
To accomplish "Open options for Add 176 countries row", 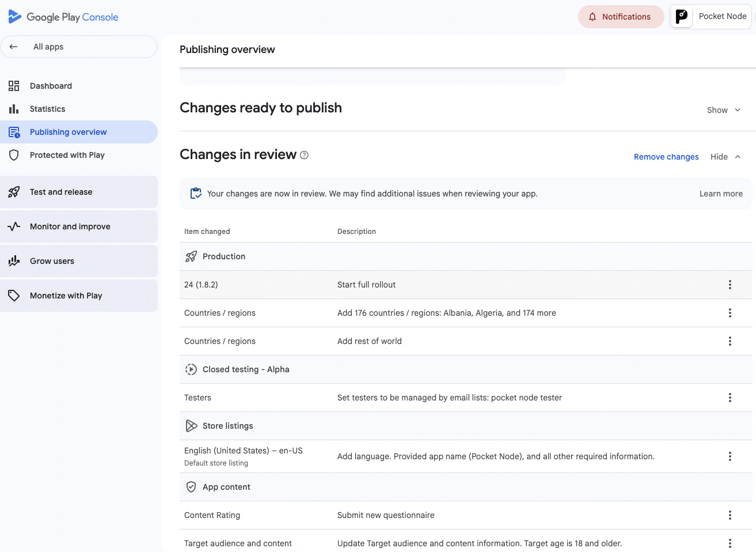I will pyautogui.click(x=730, y=313).
